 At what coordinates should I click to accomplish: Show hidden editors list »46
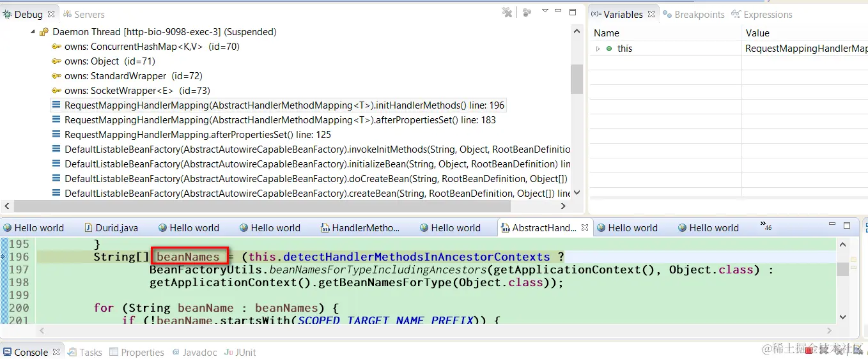pos(765,225)
